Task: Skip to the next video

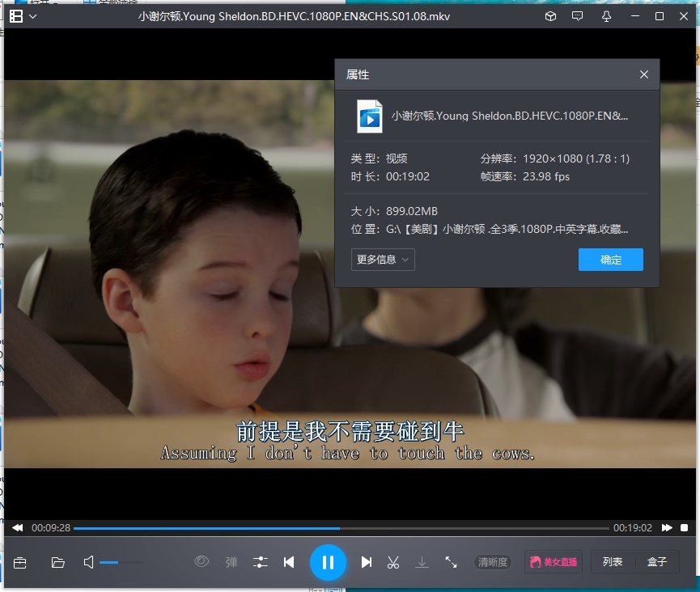Action: click(x=367, y=562)
